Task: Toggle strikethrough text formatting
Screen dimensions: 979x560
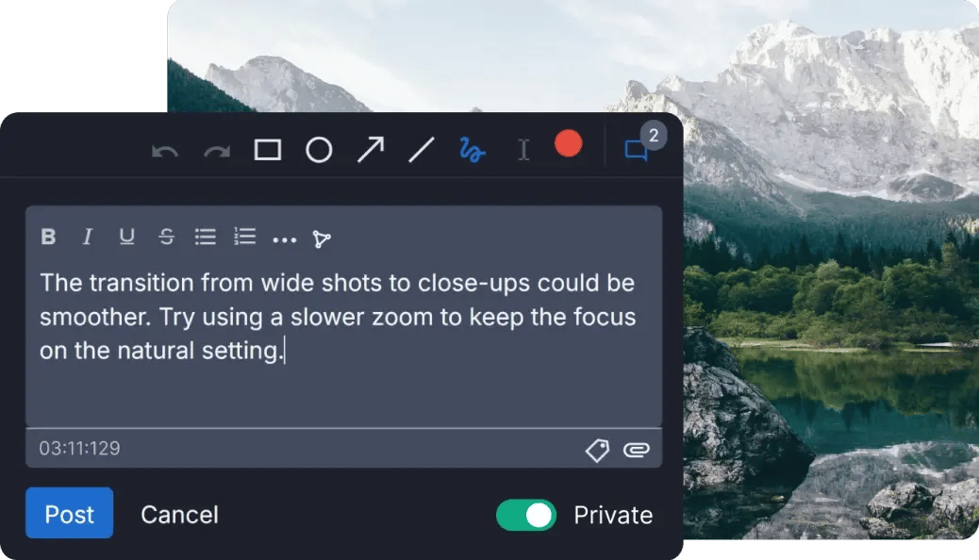Action: [166, 238]
